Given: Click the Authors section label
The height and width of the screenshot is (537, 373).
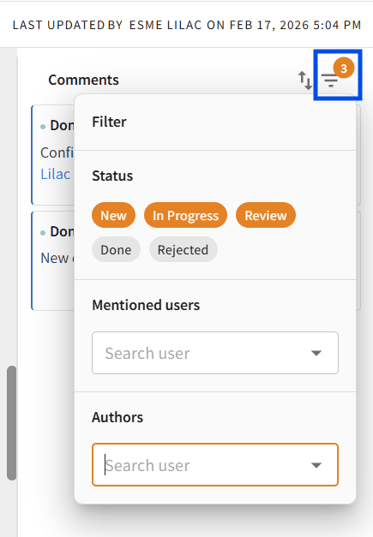Looking at the screenshot, I should pyautogui.click(x=117, y=417).
